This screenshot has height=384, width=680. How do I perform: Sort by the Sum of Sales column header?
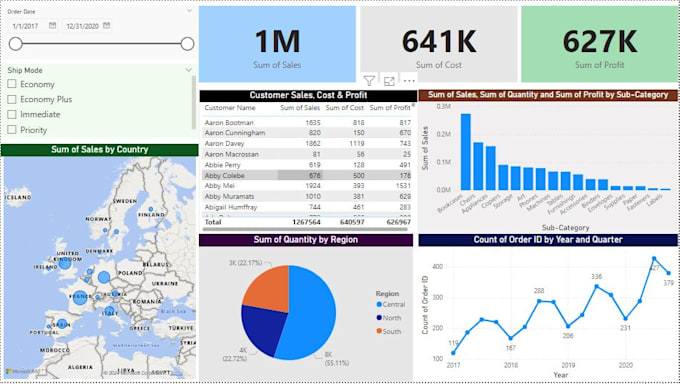point(300,108)
